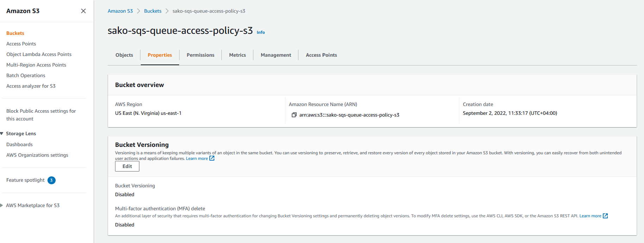Open the Feature spotlight link

click(x=25, y=180)
